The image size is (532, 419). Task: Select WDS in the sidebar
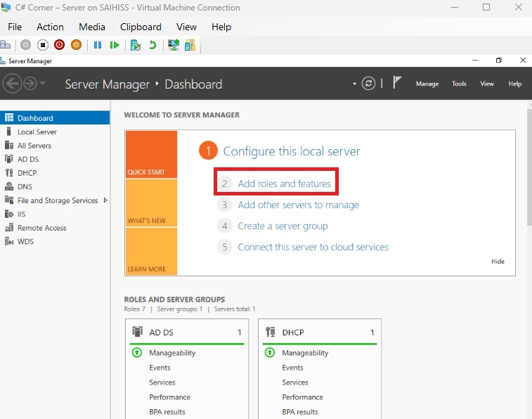(x=55, y=242)
